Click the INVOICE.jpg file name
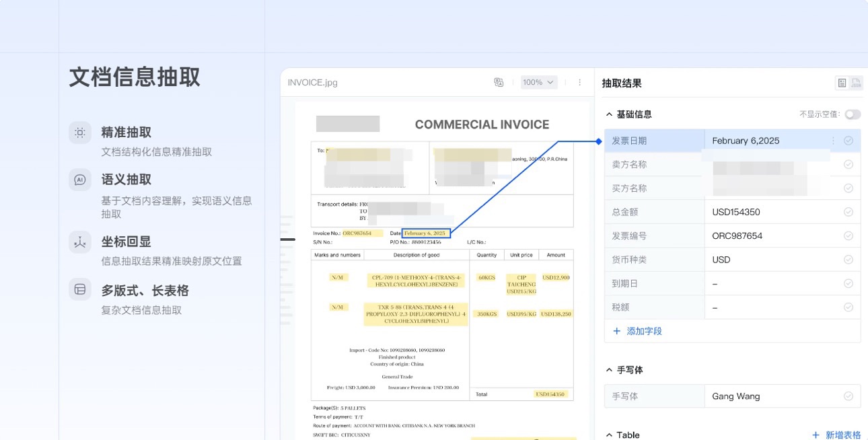Screen dimensions: 868x440 (313, 83)
